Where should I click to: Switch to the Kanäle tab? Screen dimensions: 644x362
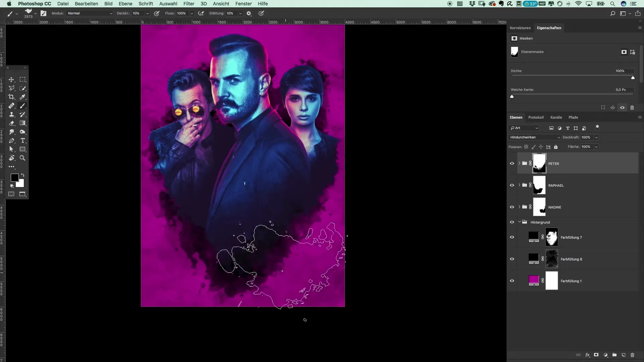pyautogui.click(x=556, y=117)
